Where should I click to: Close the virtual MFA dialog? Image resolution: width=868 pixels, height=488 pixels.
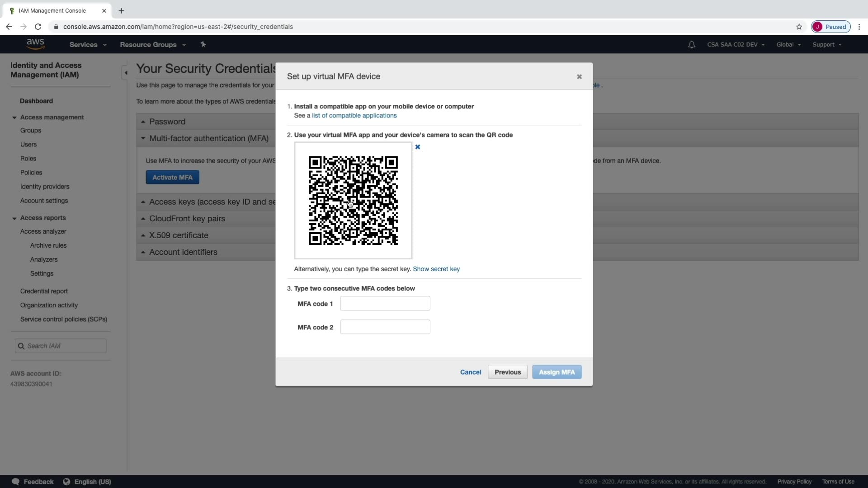pos(579,77)
